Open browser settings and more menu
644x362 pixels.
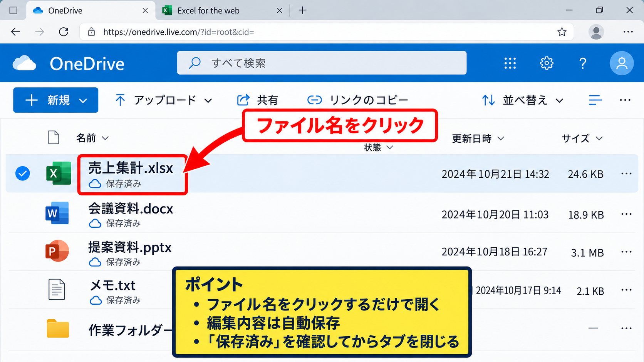pos(628,32)
